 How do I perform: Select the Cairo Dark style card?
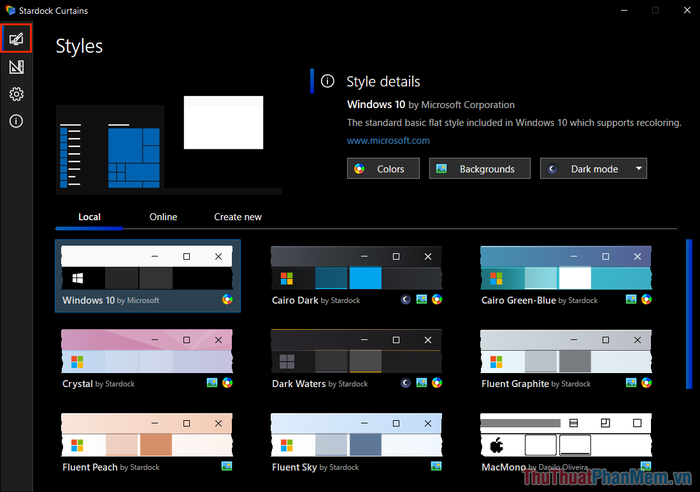pos(357,276)
